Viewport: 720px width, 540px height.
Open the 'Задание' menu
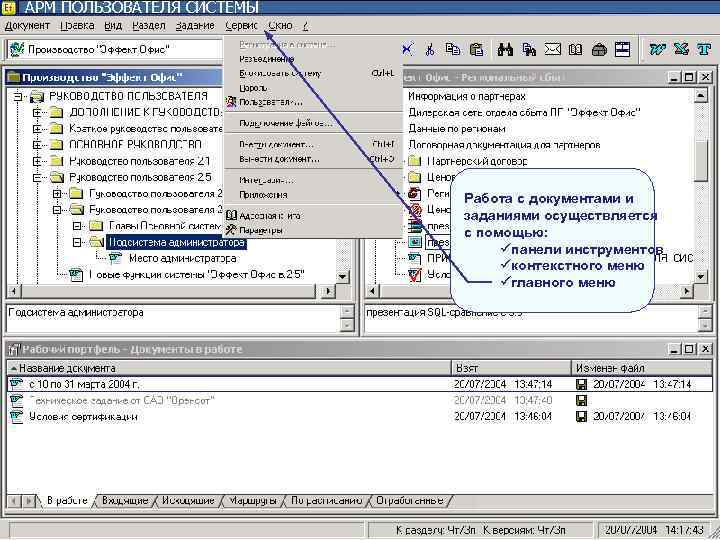pyautogui.click(x=195, y=26)
